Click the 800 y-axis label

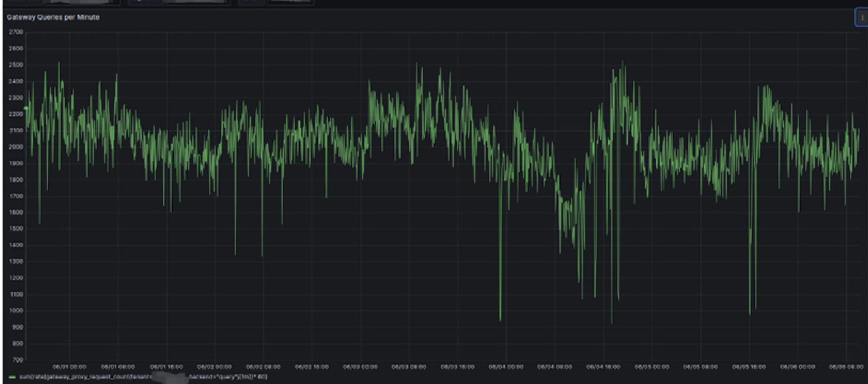point(17,343)
